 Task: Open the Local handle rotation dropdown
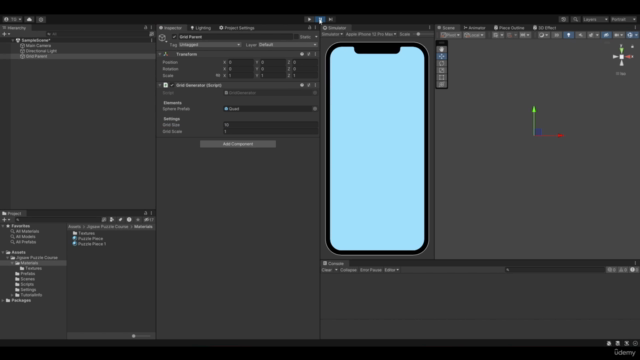[474, 35]
